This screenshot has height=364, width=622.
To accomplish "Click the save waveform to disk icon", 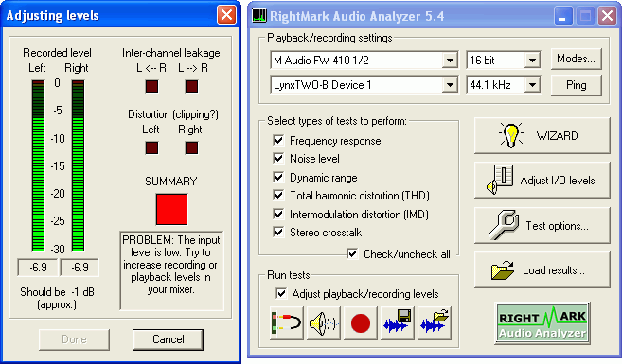I will coord(397,322).
